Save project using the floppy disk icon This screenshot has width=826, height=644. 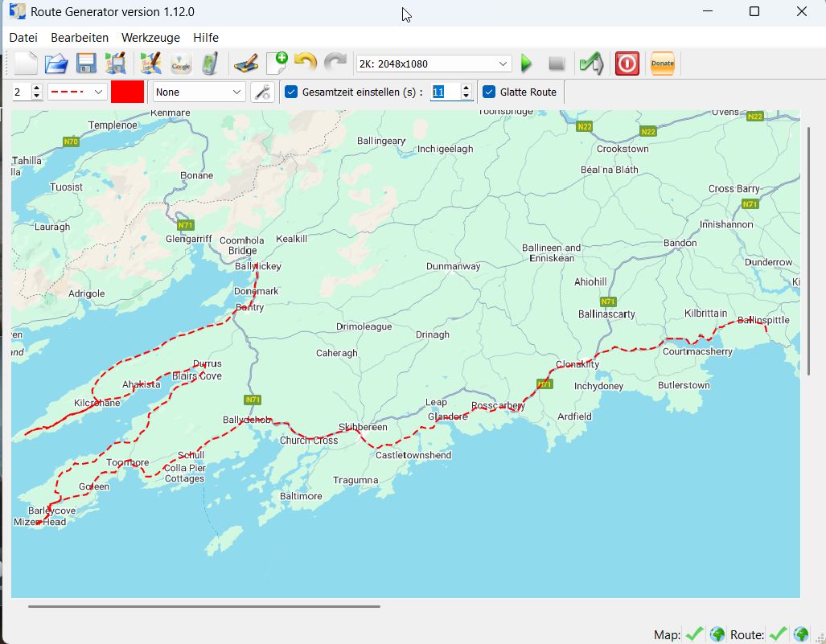86,64
